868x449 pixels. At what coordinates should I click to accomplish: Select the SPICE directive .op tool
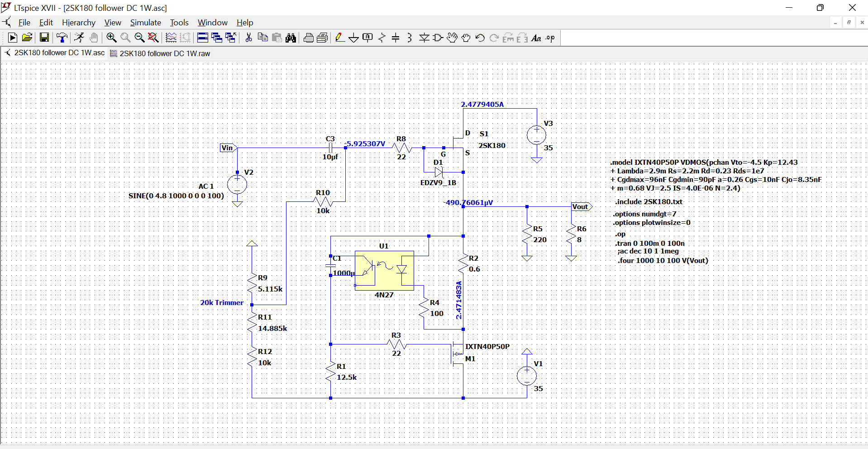point(550,38)
